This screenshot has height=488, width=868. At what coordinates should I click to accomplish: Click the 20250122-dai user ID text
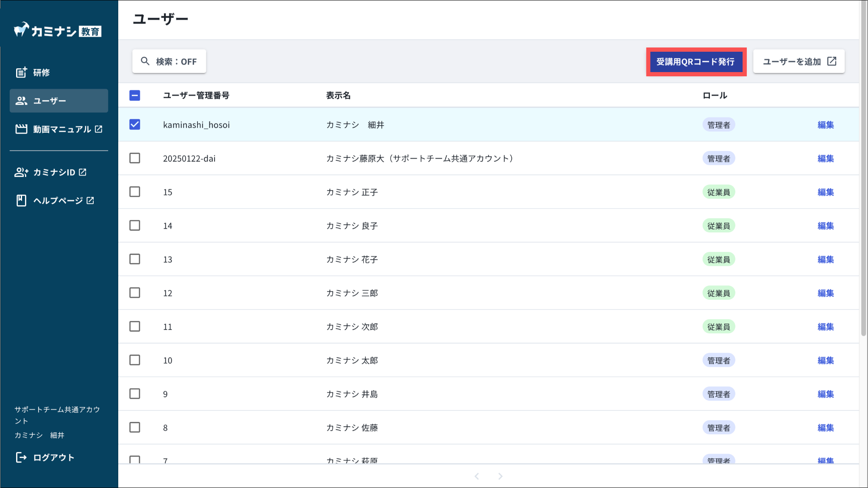tap(189, 158)
